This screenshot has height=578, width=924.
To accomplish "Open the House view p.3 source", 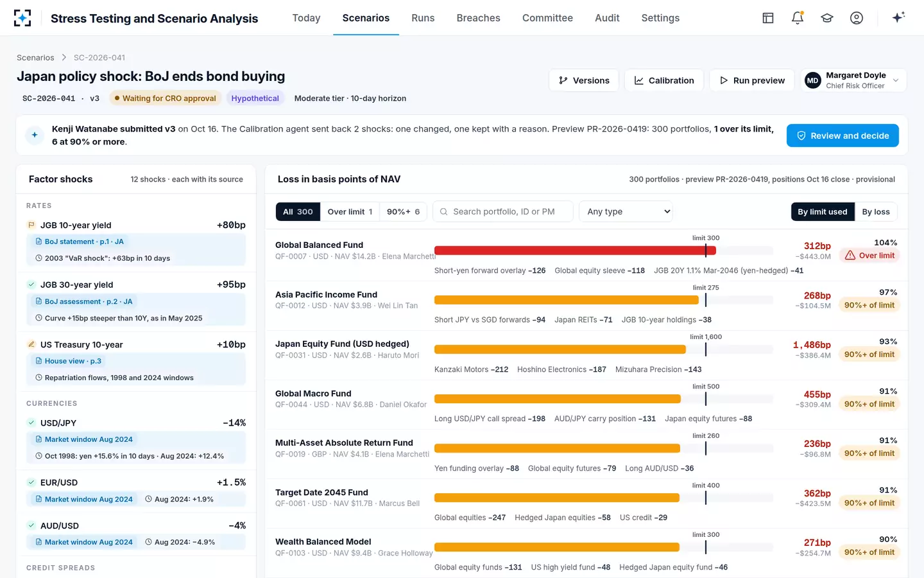I will pos(69,361).
